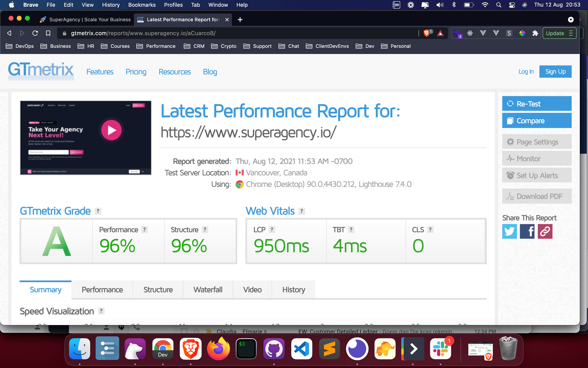The height and width of the screenshot is (368, 588).
Task: Bookmark this page with bookmark icon
Action: pos(48,33)
